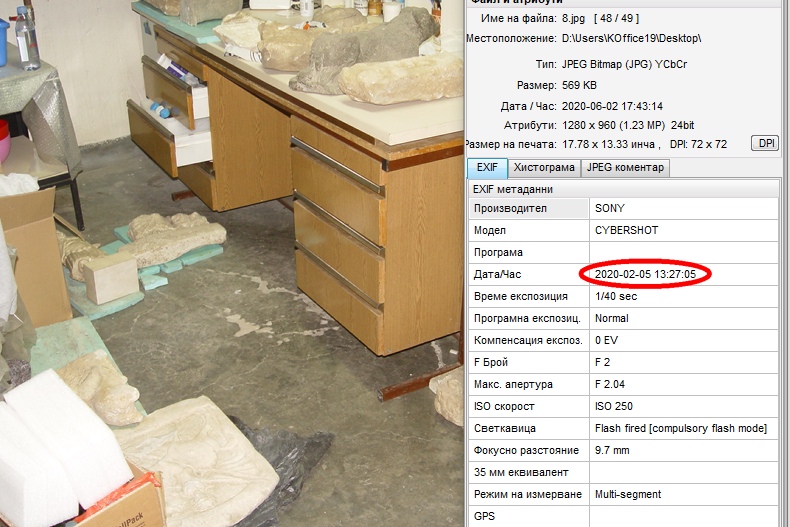Click the DPI button
Viewport: 790px width, 527px height.
[x=764, y=144]
